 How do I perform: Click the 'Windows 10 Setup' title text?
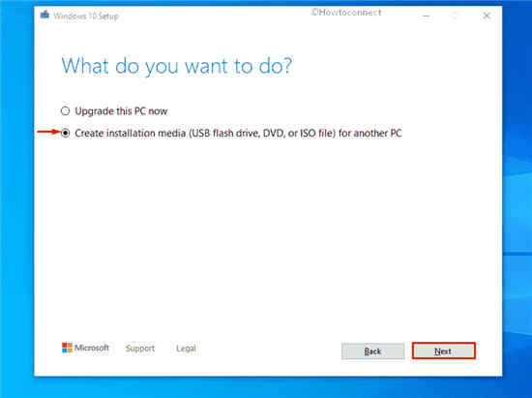[x=86, y=15]
